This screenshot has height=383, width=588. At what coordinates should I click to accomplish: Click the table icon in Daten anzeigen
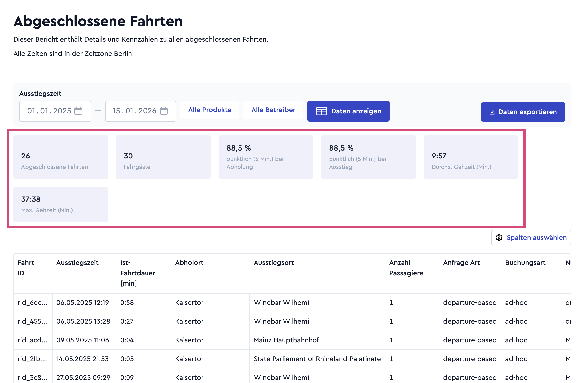coord(321,111)
